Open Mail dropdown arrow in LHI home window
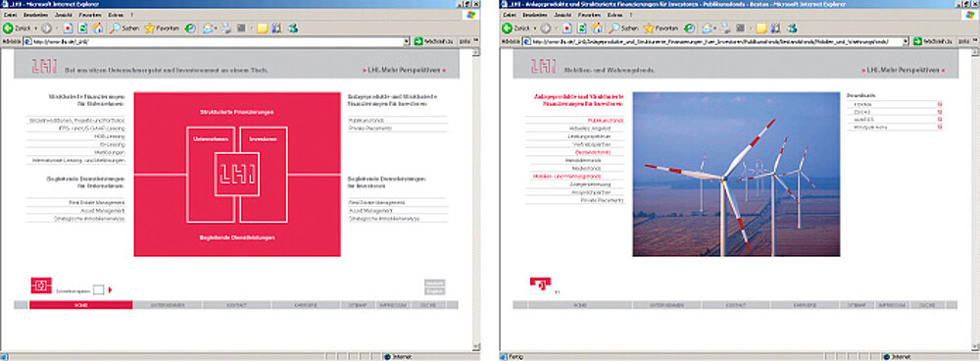This screenshot has height=361, width=980. [217, 28]
